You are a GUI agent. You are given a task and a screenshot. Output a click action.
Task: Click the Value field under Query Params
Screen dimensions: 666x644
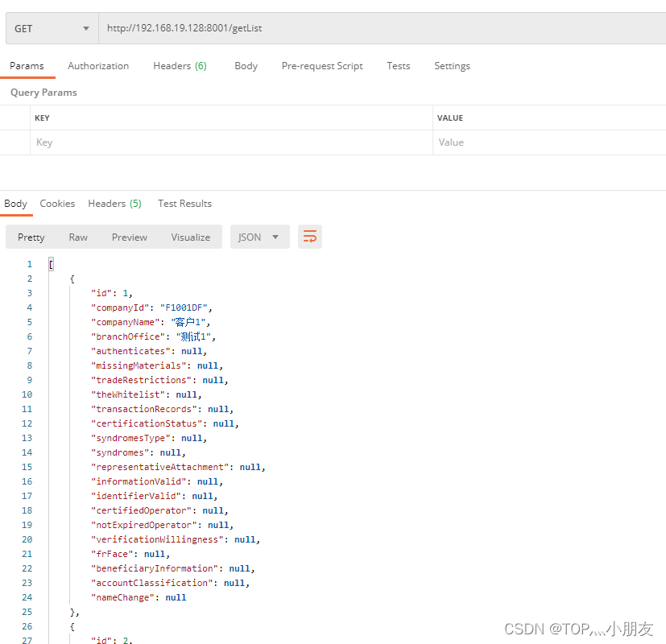(523, 142)
